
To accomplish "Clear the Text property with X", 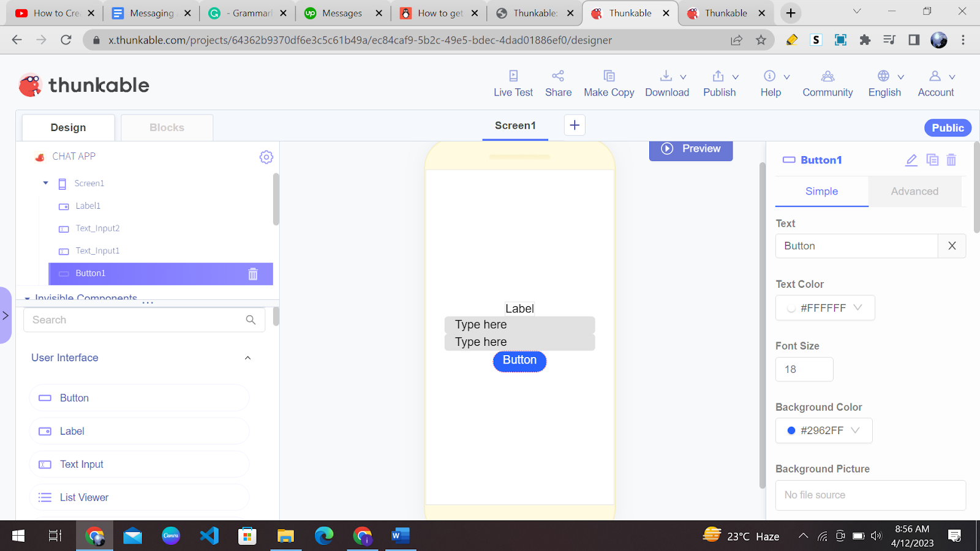I will click(952, 246).
